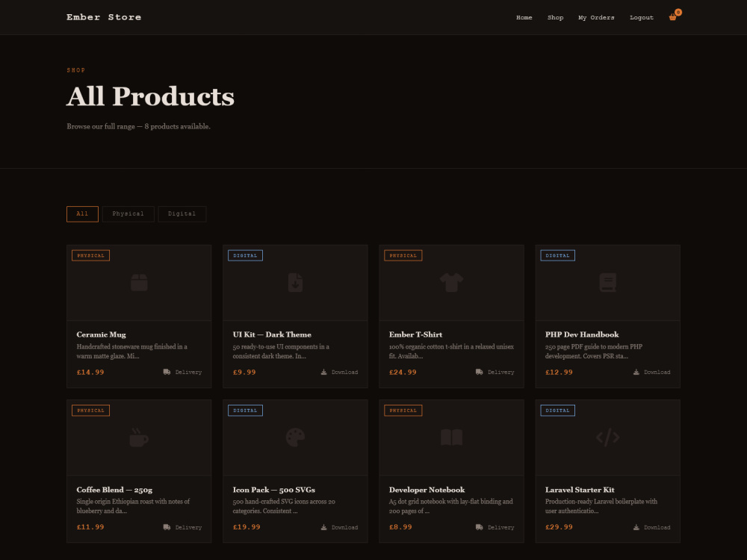The width and height of the screenshot is (747, 560).
Task: Open the Shop navigation link
Action: click(556, 18)
